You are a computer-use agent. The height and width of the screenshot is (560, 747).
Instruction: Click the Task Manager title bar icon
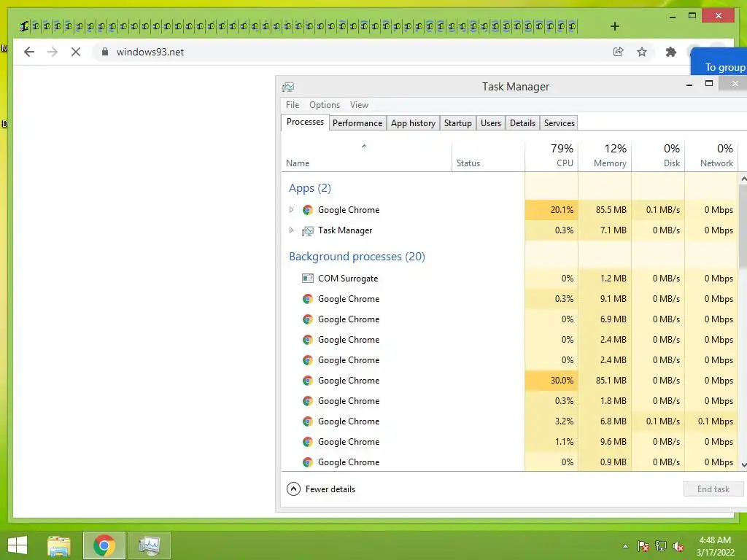point(288,87)
